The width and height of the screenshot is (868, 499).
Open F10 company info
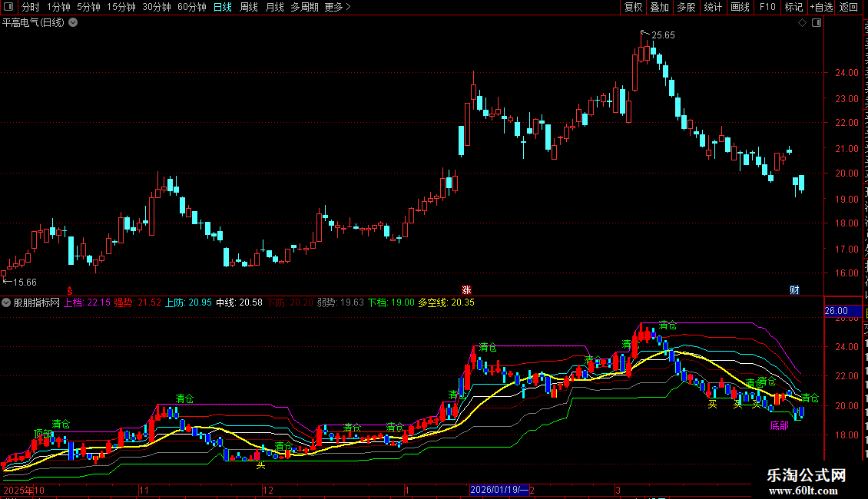(767, 7)
